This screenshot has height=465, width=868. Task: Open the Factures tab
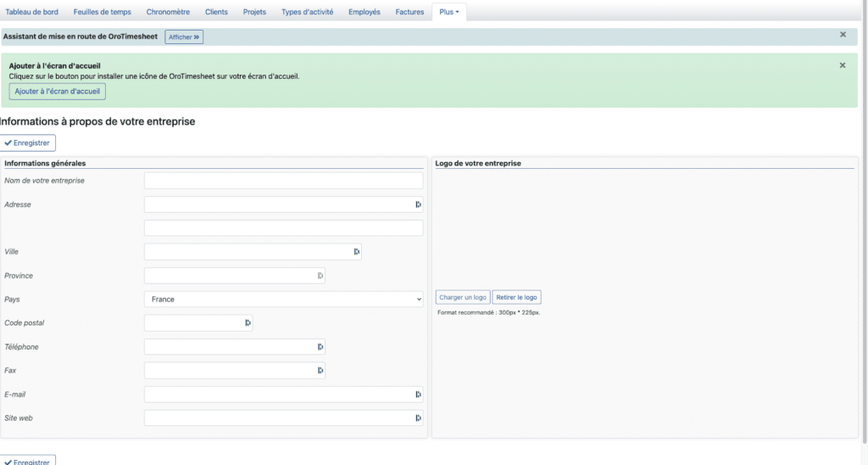pos(409,12)
